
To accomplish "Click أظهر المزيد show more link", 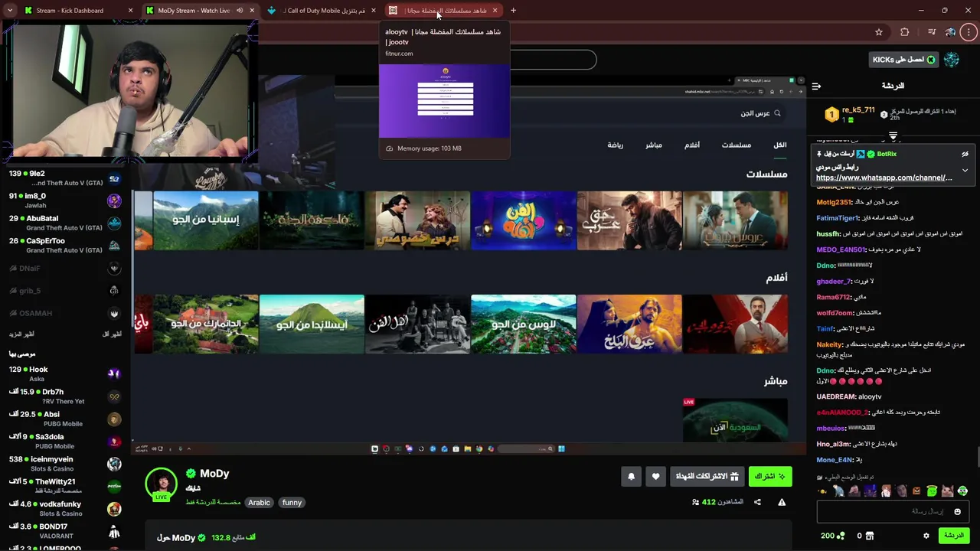I will tap(21, 334).
